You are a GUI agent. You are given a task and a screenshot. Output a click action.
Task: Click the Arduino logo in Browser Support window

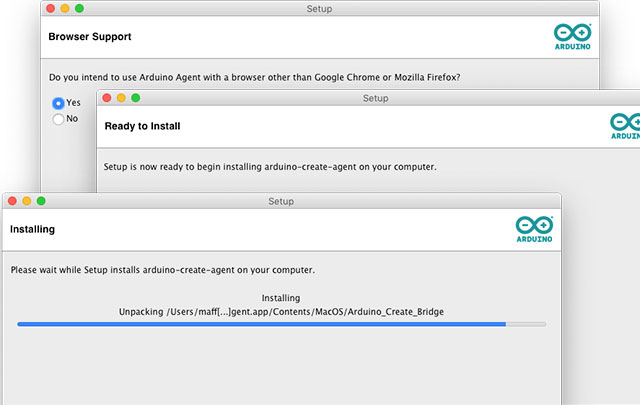pyautogui.click(x=573, y=36)
